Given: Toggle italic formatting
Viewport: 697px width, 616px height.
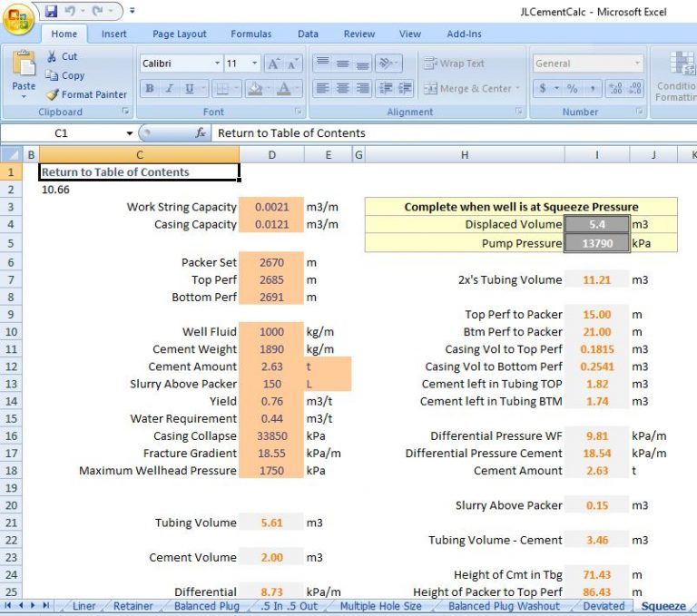Looking at the screenshot, I should point(169,89).
